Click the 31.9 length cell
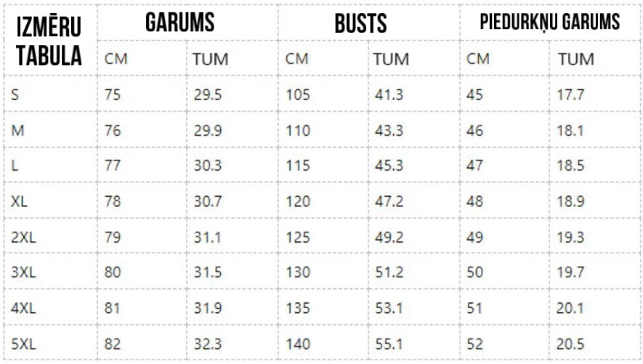 207,308
